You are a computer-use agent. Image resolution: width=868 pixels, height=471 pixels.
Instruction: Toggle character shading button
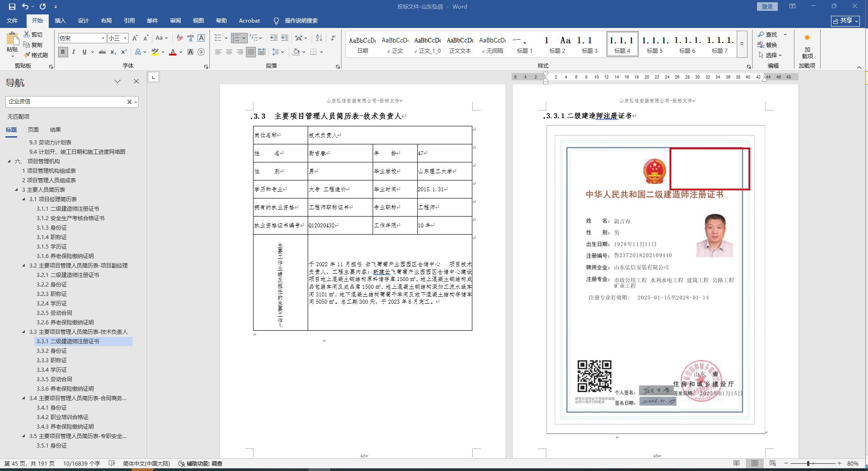pos(190,52)
